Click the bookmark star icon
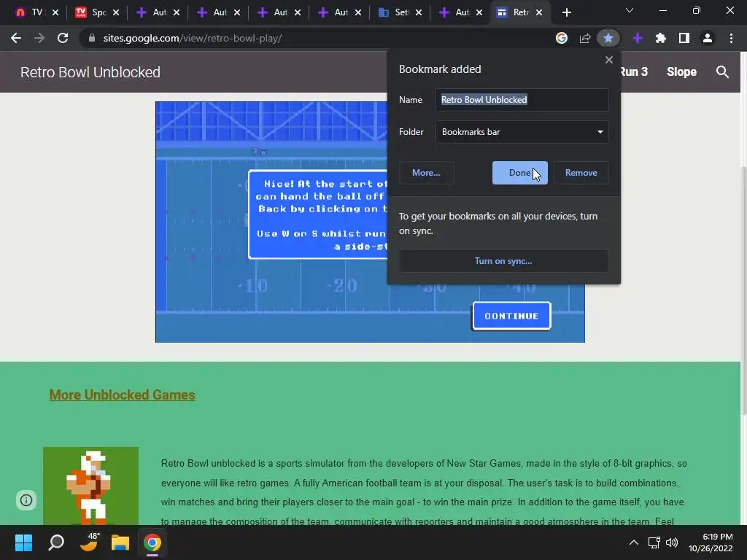 (608, 38)
